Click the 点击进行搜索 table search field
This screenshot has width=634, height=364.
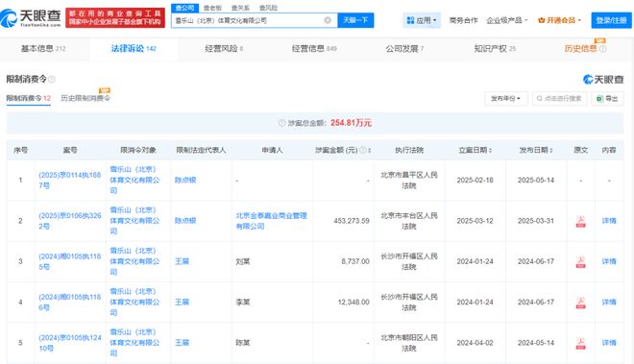[559, 98]
